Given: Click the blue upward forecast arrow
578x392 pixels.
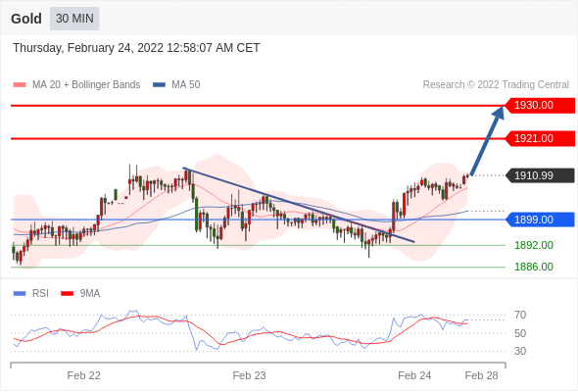Looking at the screenshot, I should point(487,141).
